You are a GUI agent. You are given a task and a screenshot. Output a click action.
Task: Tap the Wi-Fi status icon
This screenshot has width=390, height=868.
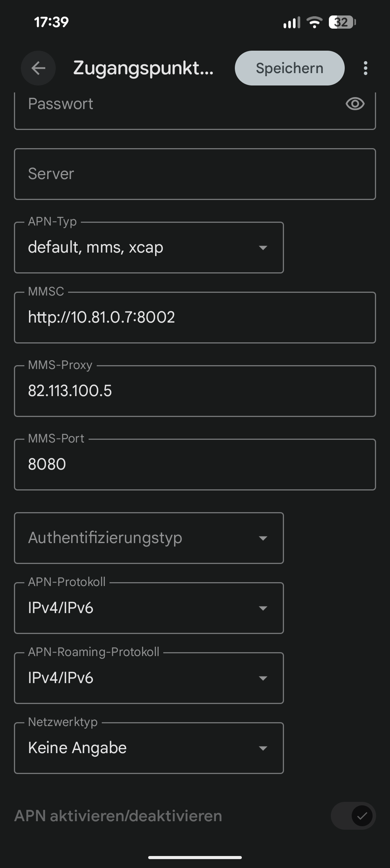(315, 22)
